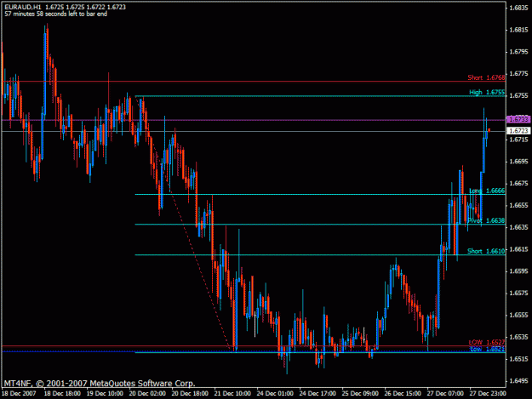Click the '20 Dec 18:00' time axis label
The height and width of the screenshot is (399, 532).
(190, 394)
